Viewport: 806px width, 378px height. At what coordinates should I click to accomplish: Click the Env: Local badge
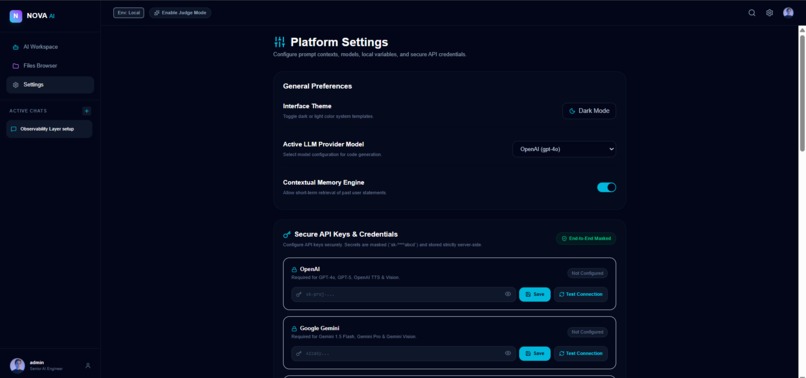(x=129, y=13)
